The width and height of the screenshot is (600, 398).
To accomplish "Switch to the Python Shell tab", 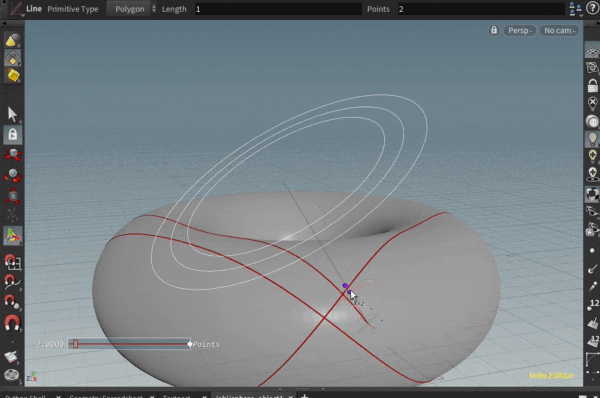I will click(26, 396).
